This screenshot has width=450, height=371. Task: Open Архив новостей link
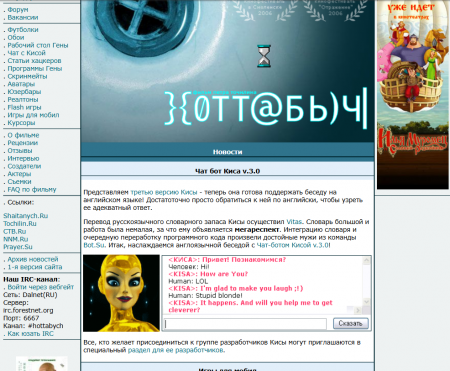click(33, 259)
